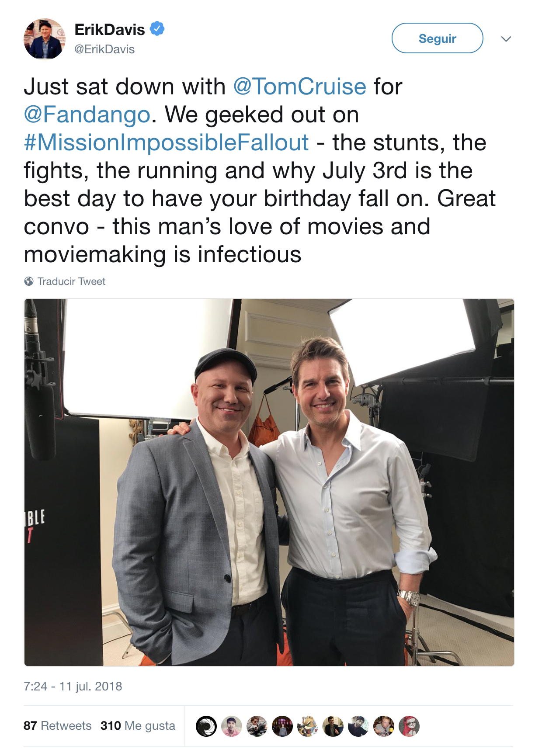The image size is (535, 756).
Task: Open the cartoon fox character liker avatar
Action: tap(308, 726)
